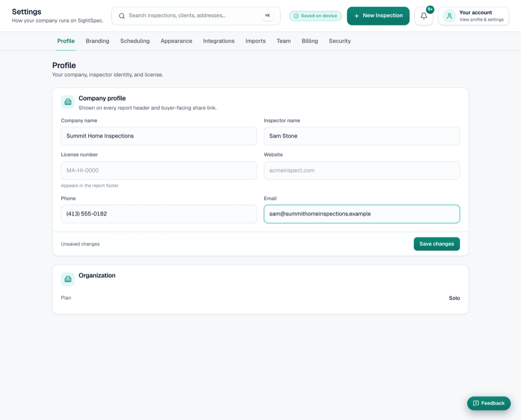Click the Company profile card heading
The width and height of the screenshot is (521, 420).
(x=102, y=99)
